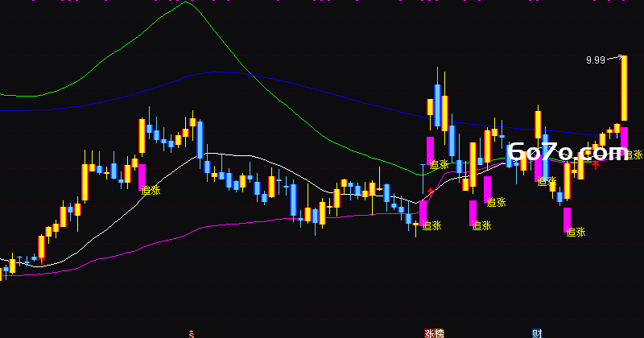Image resolution: width=644 pixels, height=338 pixels.
Task: Open the blue 财 badge on the time axis
Action: pos(537,333)
